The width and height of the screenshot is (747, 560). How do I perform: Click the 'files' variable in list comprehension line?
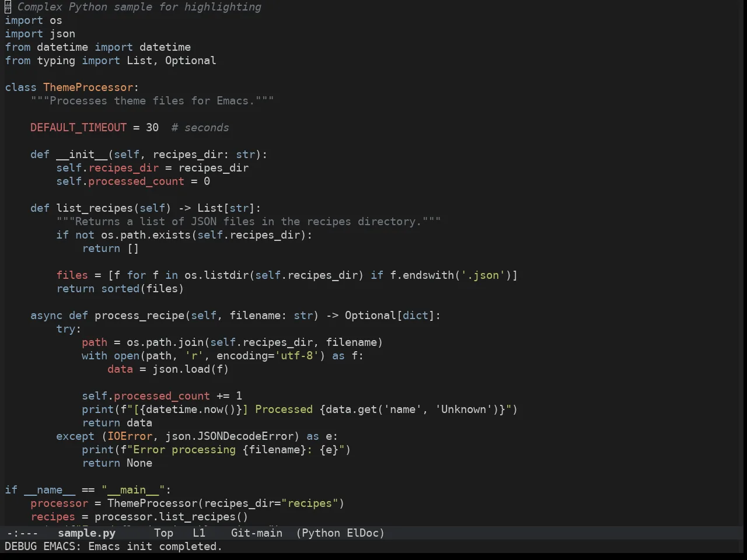[x=72, y=275]
